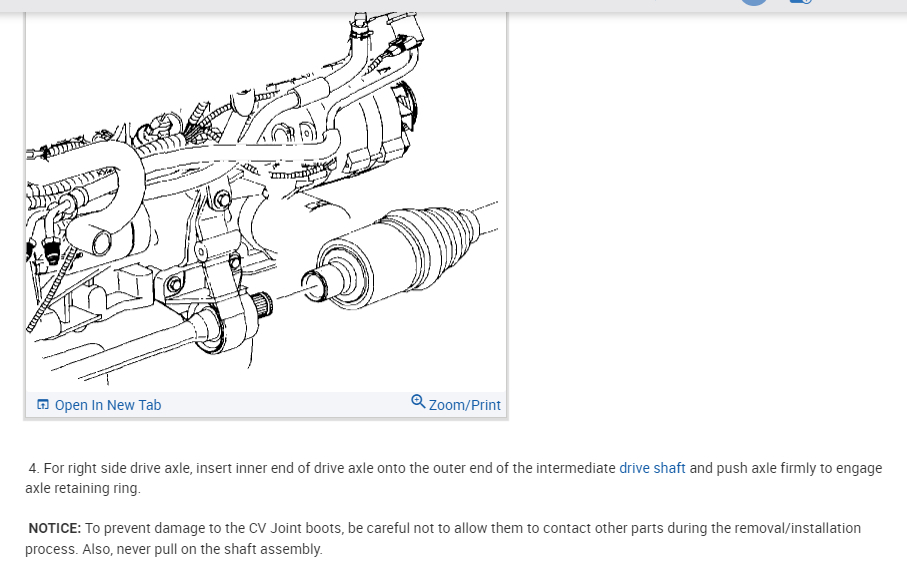Screen dimensions: 907x571
Task: Open the 'Zoom/Print' text link
Action: (464, 405)
